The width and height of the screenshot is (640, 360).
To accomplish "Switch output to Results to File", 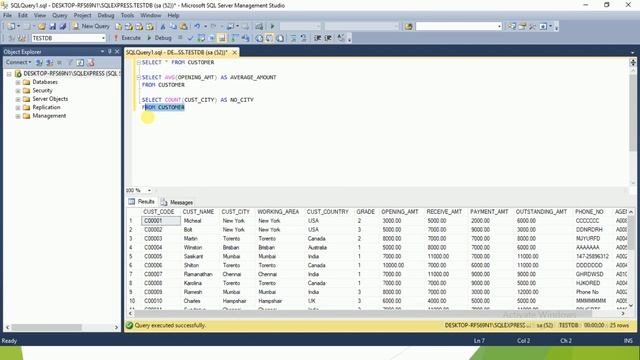I will [280, 38].
